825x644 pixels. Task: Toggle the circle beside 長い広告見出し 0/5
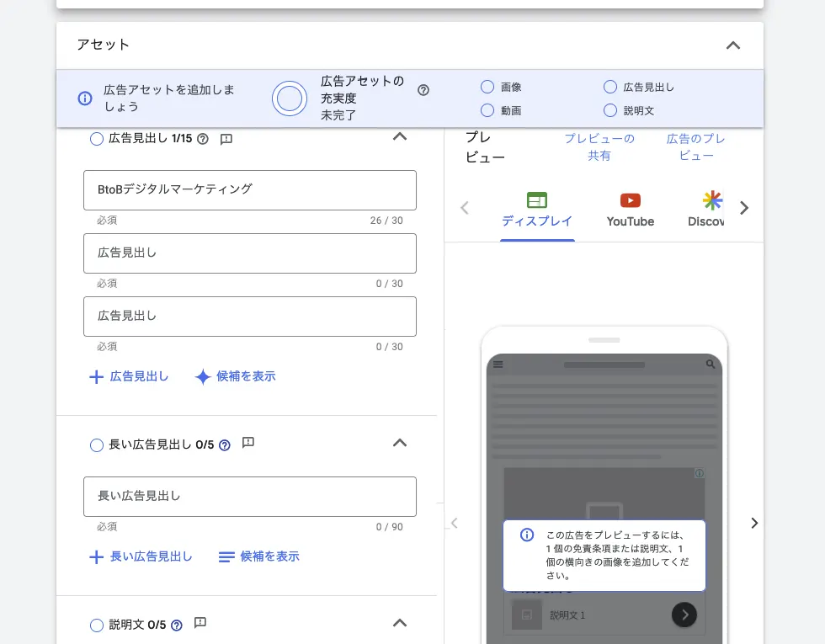click(96, 445)
